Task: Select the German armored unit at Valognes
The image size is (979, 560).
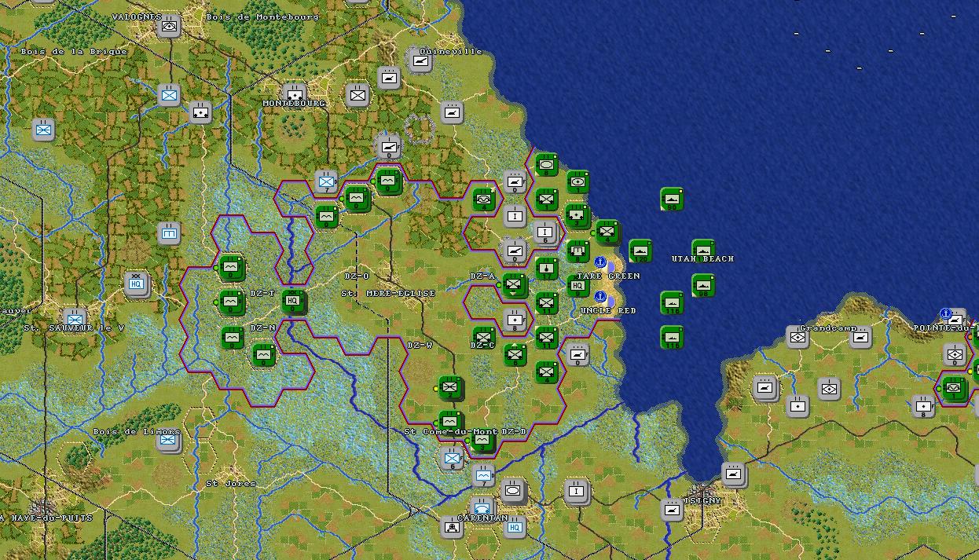Action: click(x=169, y=27)
